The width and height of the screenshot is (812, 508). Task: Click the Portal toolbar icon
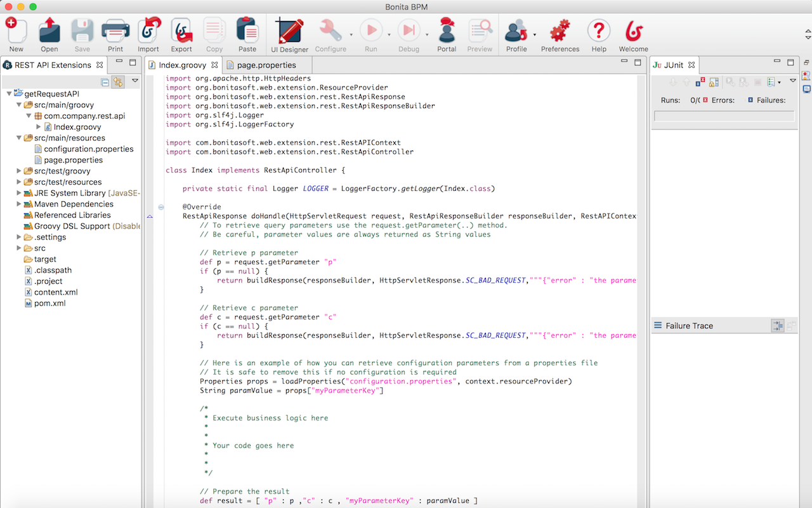pyautogui.click(x=447, y=35)
